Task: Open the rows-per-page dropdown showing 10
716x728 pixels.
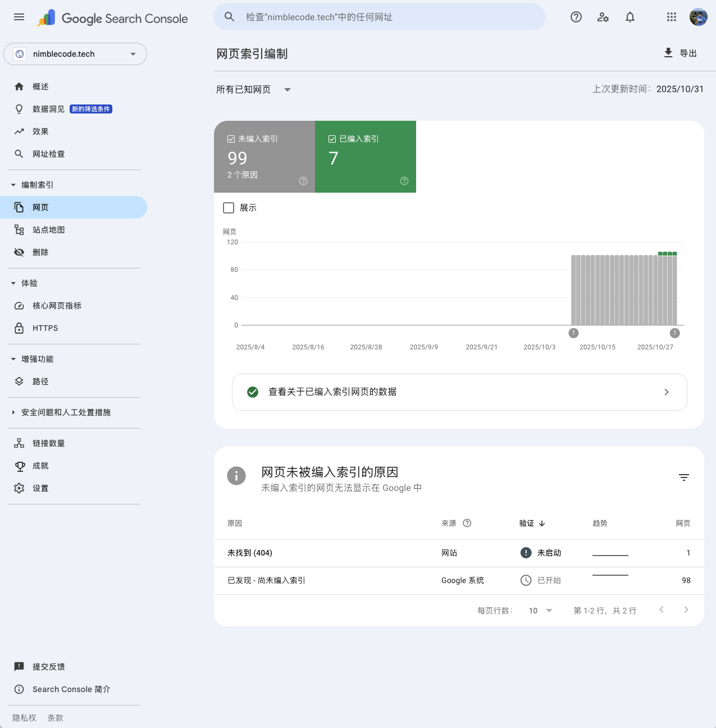Action: click(540, 611)
